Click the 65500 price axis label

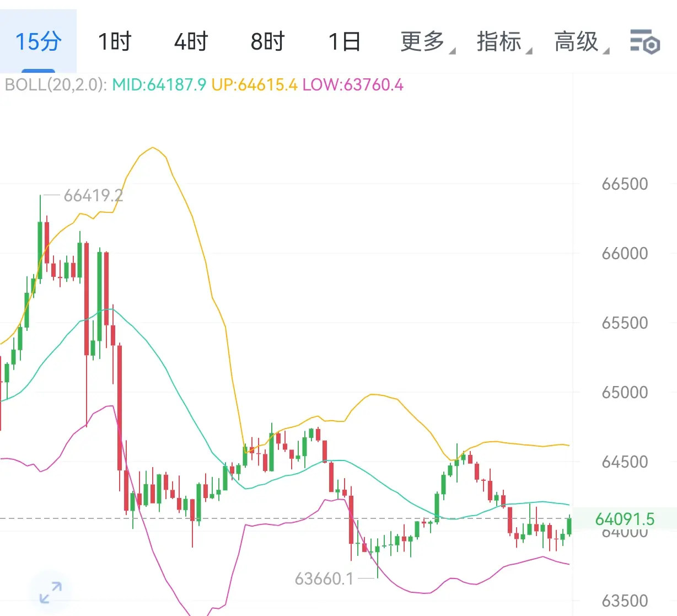(x=625, y=323)
